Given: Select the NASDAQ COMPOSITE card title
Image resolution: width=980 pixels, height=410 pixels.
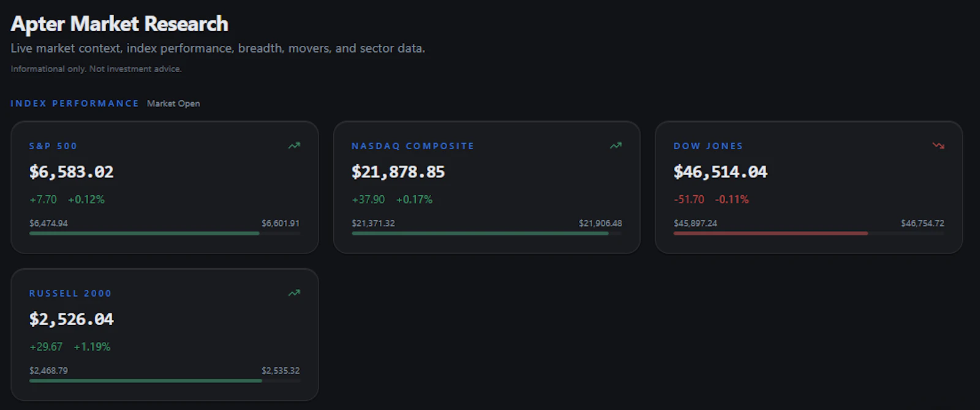Looking at the screenshot, I should pyautogui.click(x=413, y=146).
